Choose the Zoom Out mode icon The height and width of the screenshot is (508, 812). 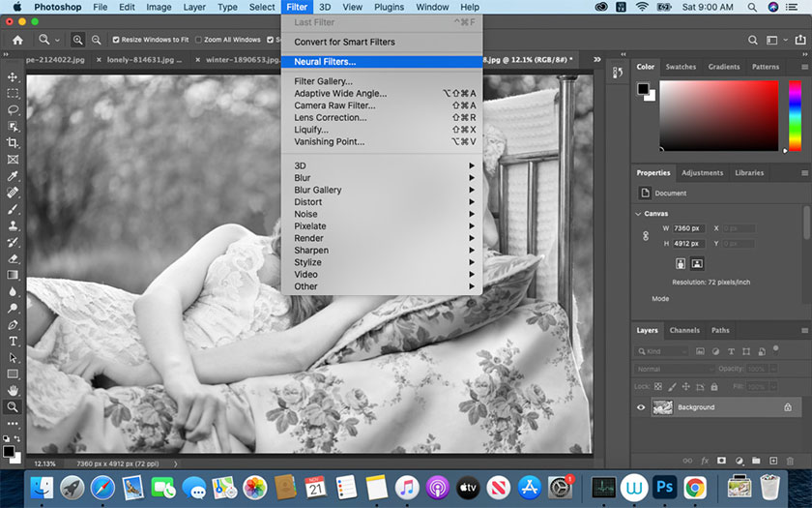click(97, 40)
